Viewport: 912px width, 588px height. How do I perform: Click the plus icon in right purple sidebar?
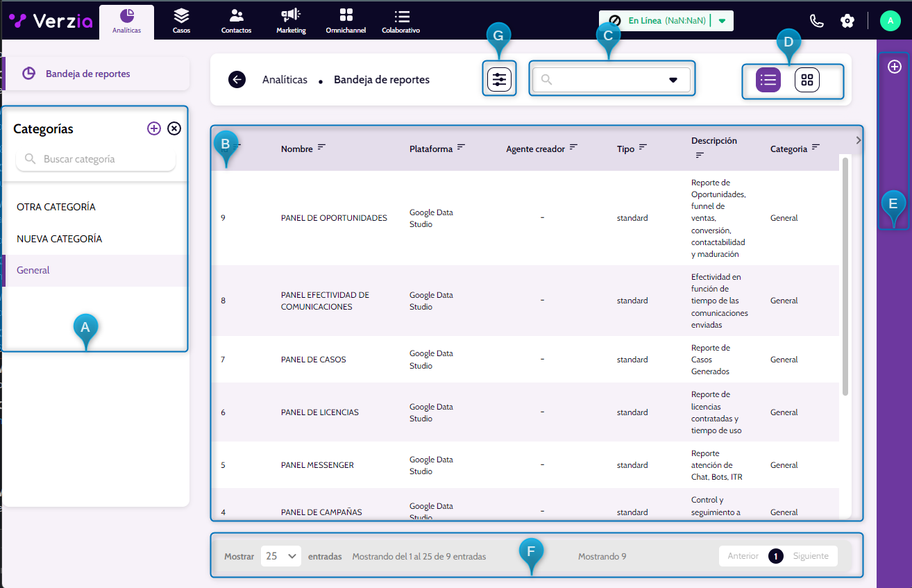(x=895, y=67)
